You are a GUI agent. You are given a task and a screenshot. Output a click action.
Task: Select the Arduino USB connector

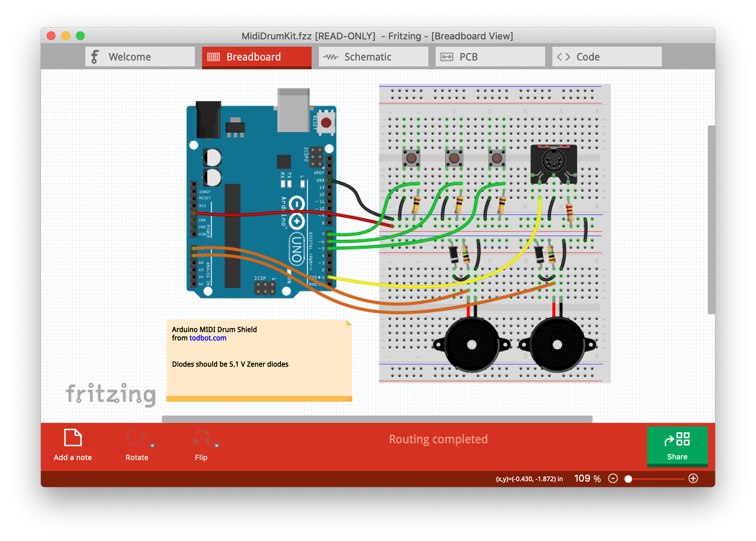click(293, 110)
